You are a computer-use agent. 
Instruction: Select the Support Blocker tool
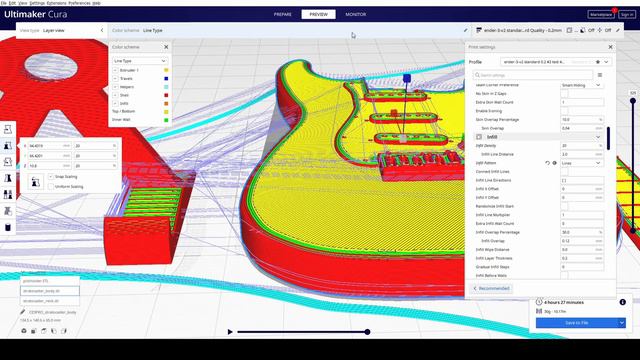tap(8, 211)
